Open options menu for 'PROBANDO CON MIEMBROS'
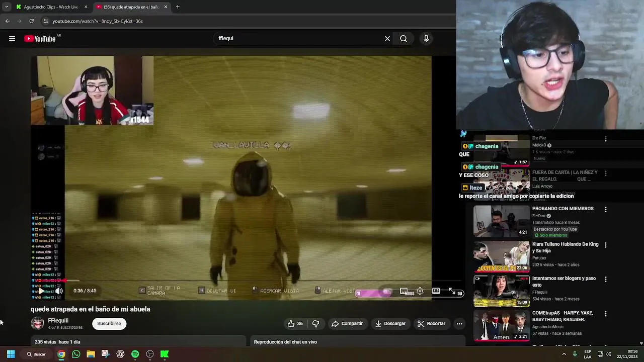This screenshot has height=362, width=644. coord(606,209)
